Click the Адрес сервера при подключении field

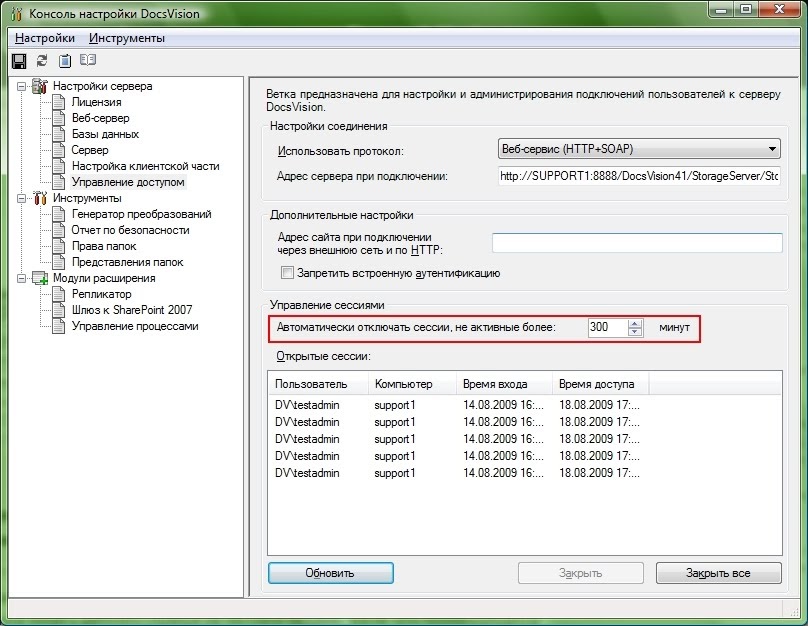pyautogui.click(x=639, y=176)
